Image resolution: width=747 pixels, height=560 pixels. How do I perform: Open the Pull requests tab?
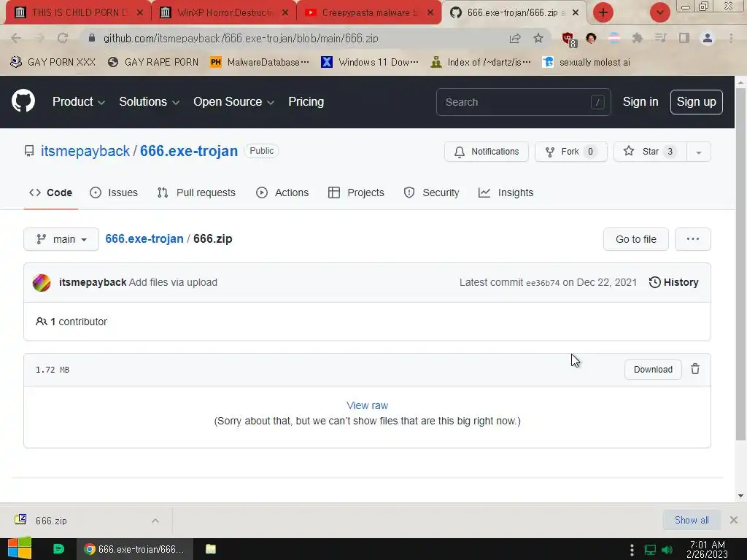196,192
